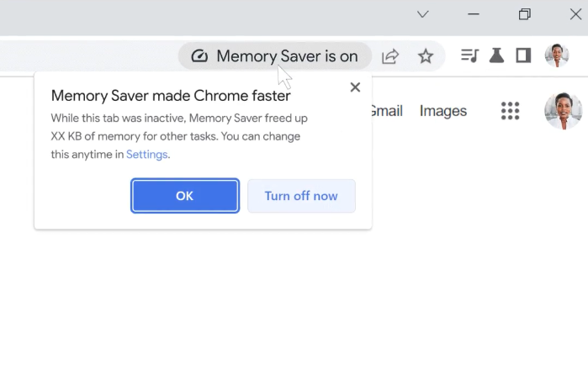Minimize the Chrome window
Image resolution: width=588 pixels, height=375 pixels.
click(474, 14)
